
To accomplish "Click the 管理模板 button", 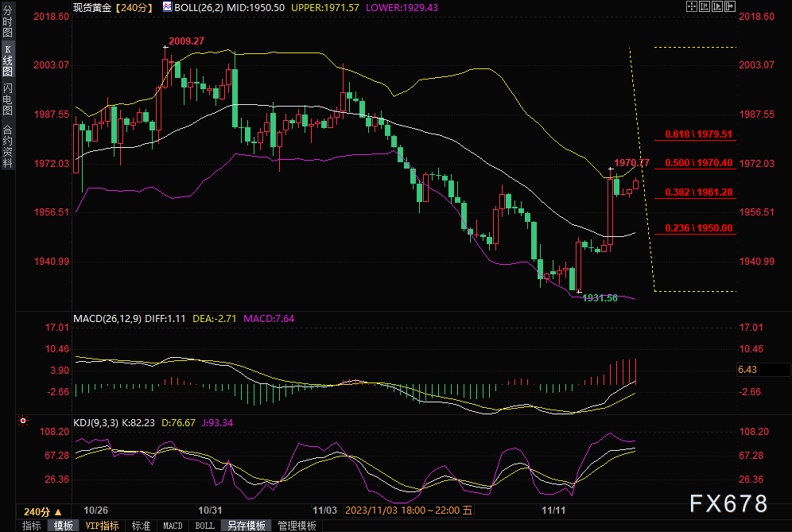I will pyautogui.click(x=297, y=526).
